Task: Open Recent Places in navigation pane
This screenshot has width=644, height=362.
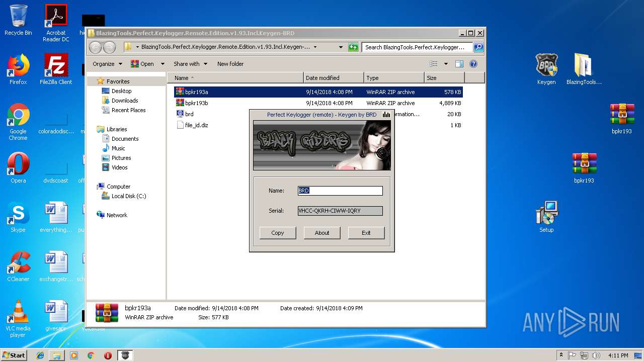Action: [x=128, y=110]
